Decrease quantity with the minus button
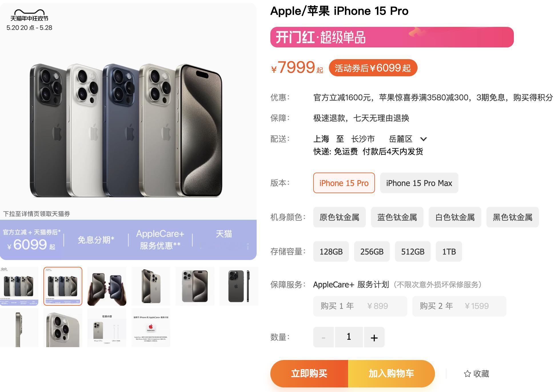 pyautogui.click(x=324, y=337)
